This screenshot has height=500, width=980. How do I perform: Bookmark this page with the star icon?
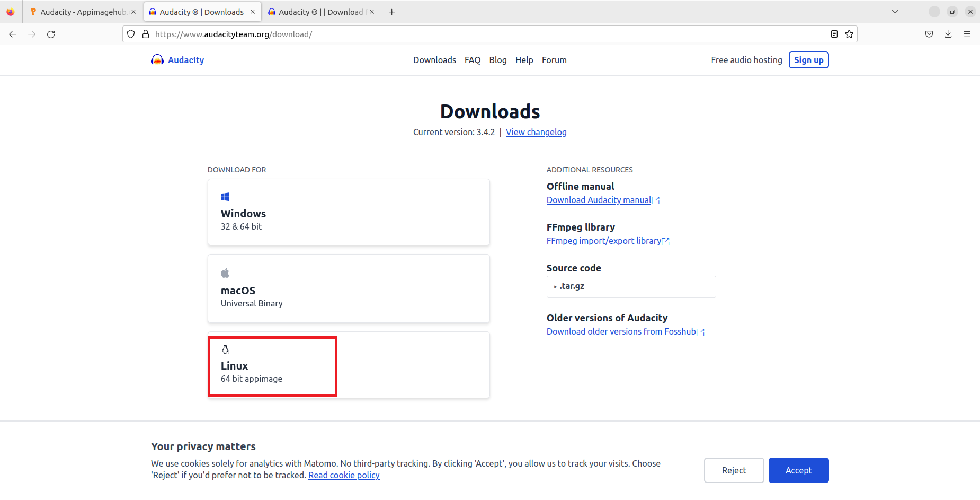(x=849, y=34)
